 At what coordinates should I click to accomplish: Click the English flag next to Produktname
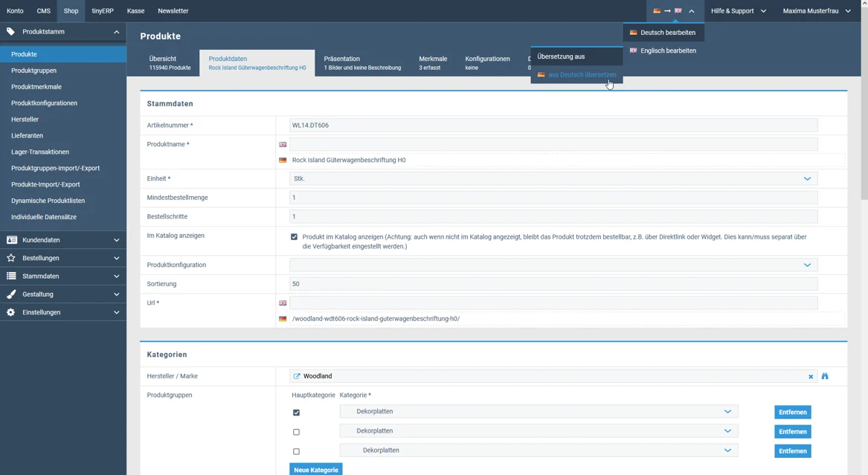pyautogui.click(x=283, y=144)
